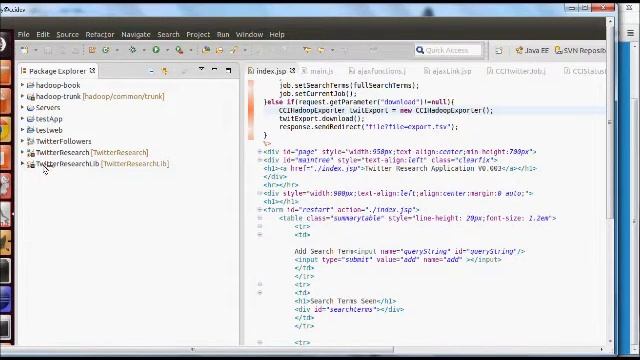640x360 pixels.
Task: Expand the hadoop-trunk project
Action: pos(22,96)
